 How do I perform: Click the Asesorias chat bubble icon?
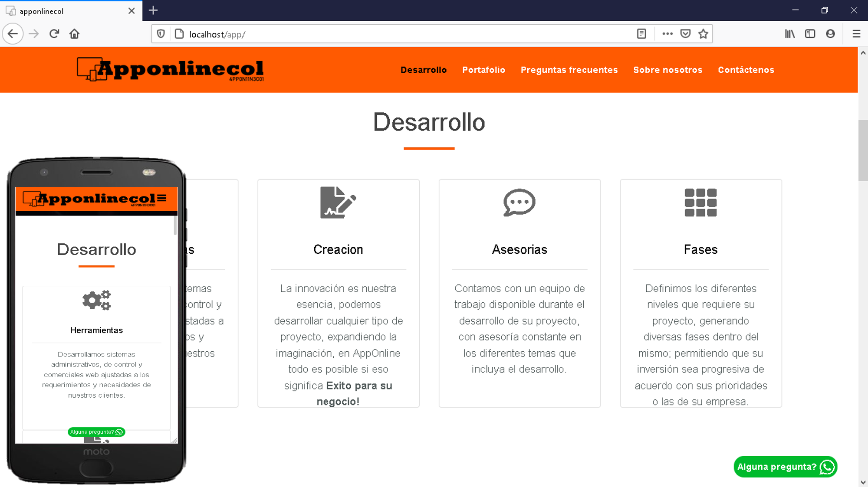pos(519,203)
